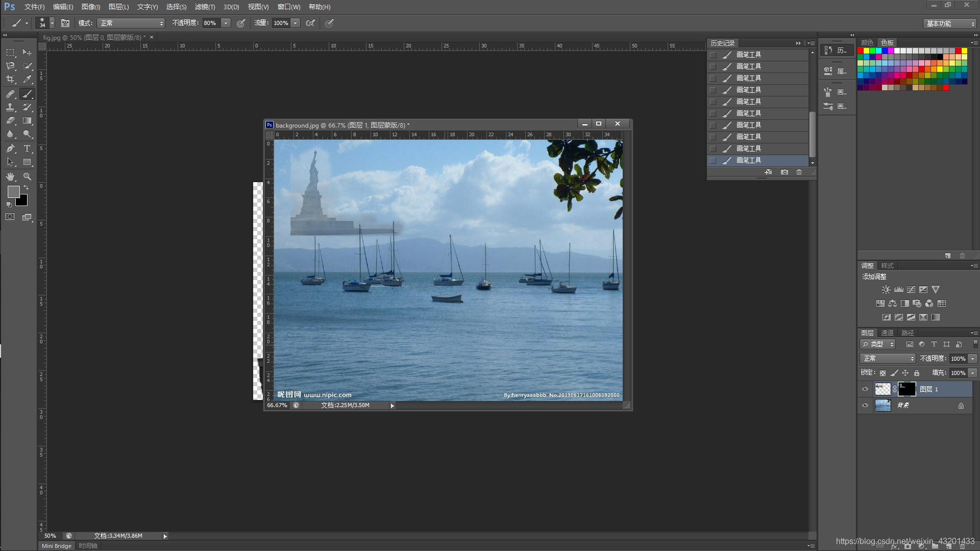Screen dimensions: 980x551
Task: Expand the 不透明度 opacity dropdown arrow
Action: pos(226,23)
